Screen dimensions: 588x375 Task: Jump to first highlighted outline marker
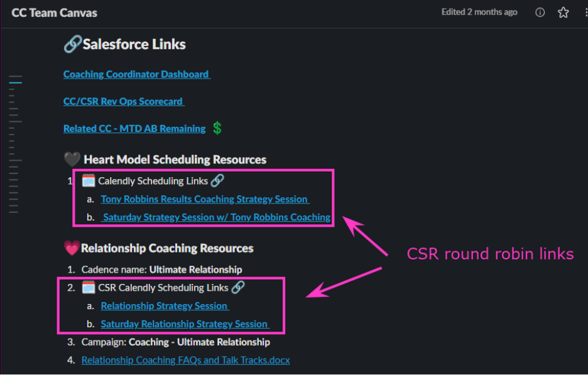tap(15, 82)
